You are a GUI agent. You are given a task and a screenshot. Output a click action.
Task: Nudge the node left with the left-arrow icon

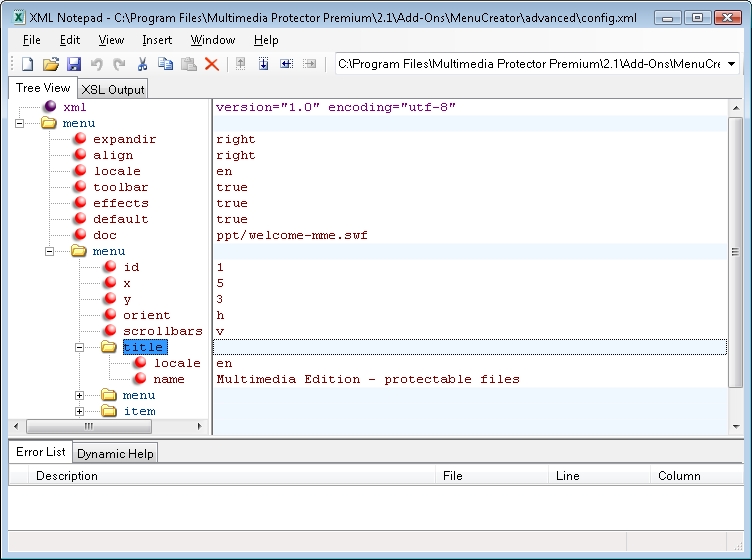point(287,64)
